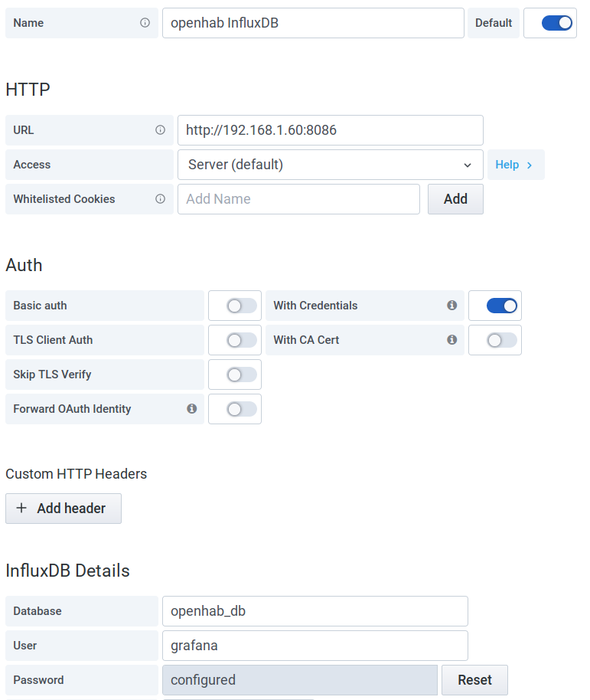Expand the Access Help section
The image size is (590, 700).
pos(516,165)
